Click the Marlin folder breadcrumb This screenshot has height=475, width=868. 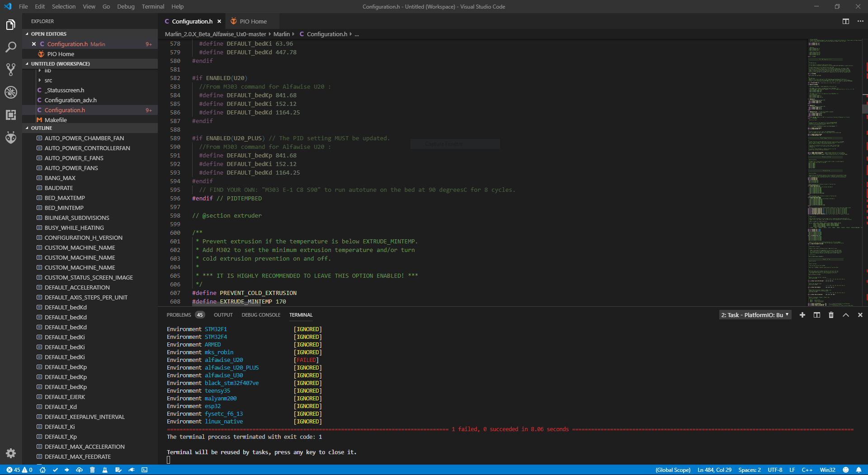pyautogui.click(x=282, y=34)
